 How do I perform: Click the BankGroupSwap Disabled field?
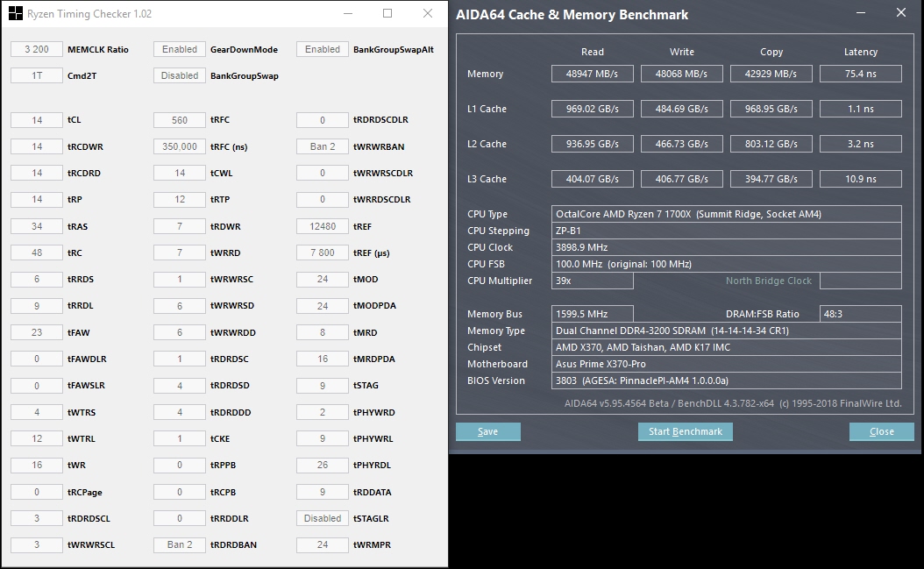click(180, 75)
